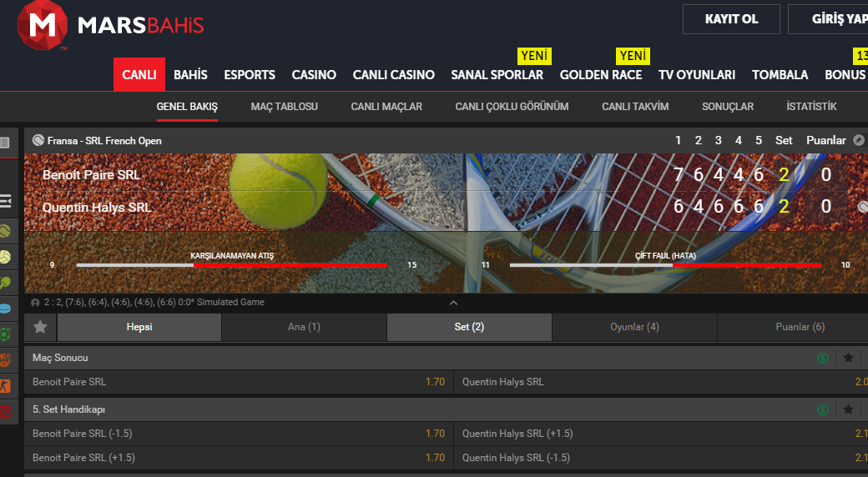
Task: Click the favorites star tab before Hepsi
Action: (40, 327)
